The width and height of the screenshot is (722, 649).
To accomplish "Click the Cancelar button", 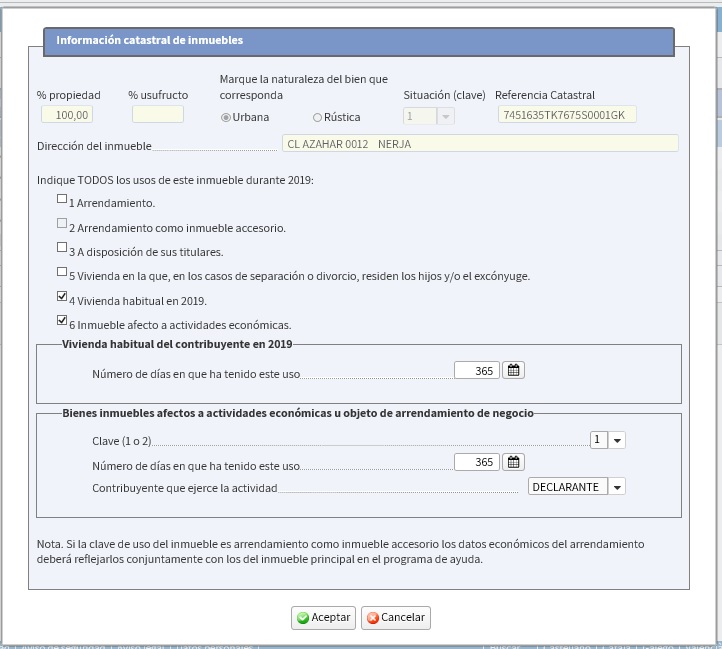I will point(396,618).
